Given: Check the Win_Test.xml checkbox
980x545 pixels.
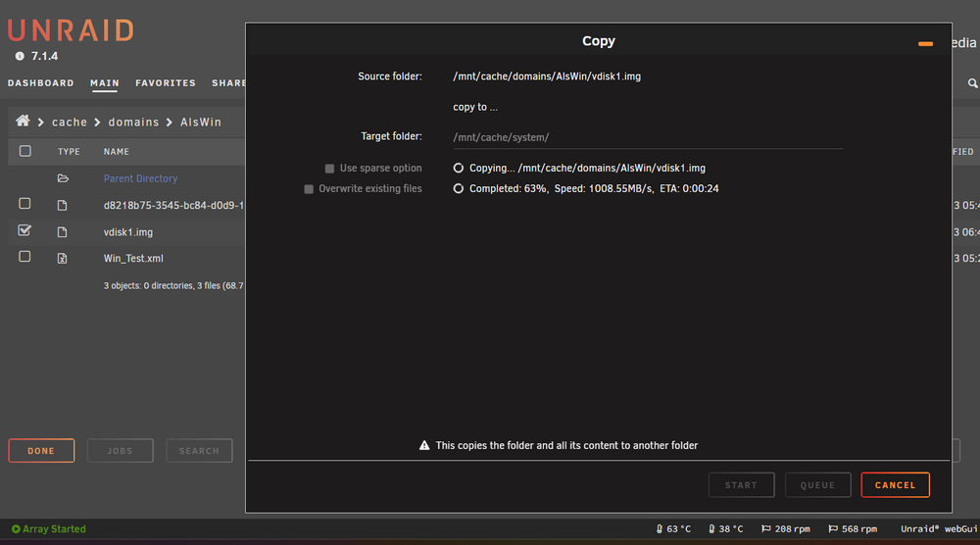Looking at the screenshot, I should click(24, 257).
